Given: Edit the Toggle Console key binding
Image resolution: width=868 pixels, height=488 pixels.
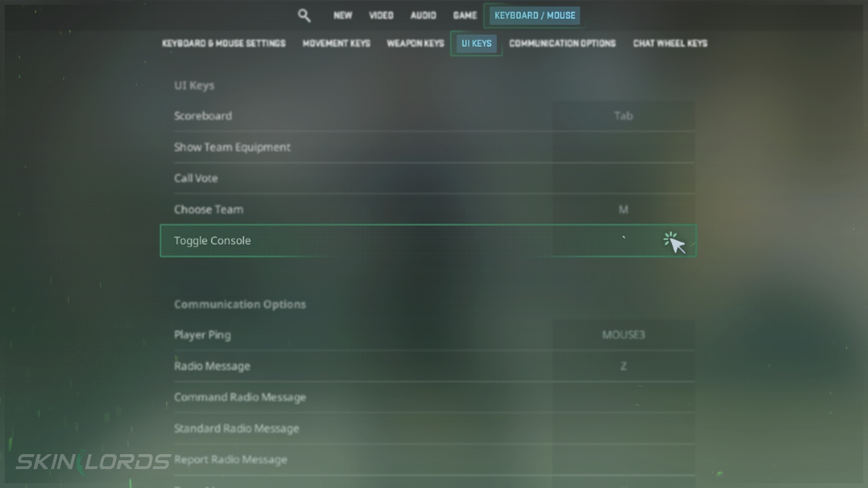Looking at the screenshot, I should click(623, 241).
